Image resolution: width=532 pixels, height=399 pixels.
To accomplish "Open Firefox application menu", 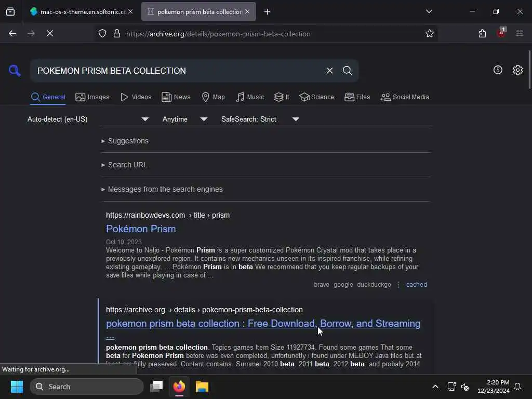I will (x=520, y=33).
